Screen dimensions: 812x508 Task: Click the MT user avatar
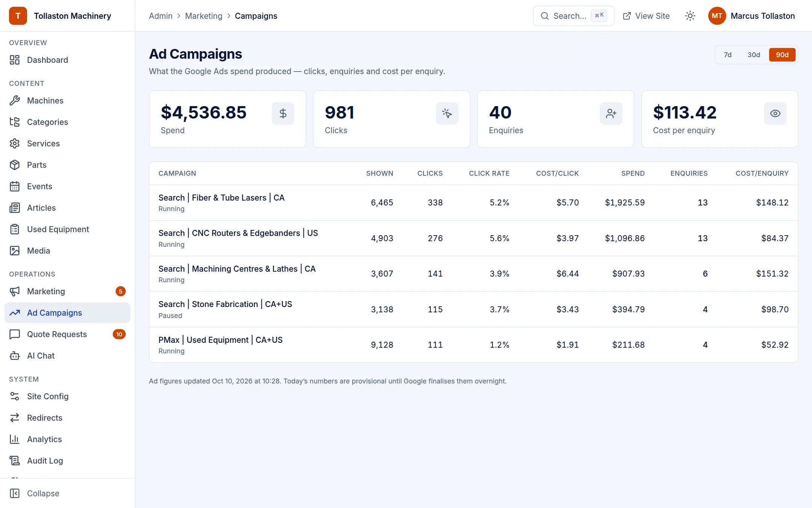click(x=717, y=16)
